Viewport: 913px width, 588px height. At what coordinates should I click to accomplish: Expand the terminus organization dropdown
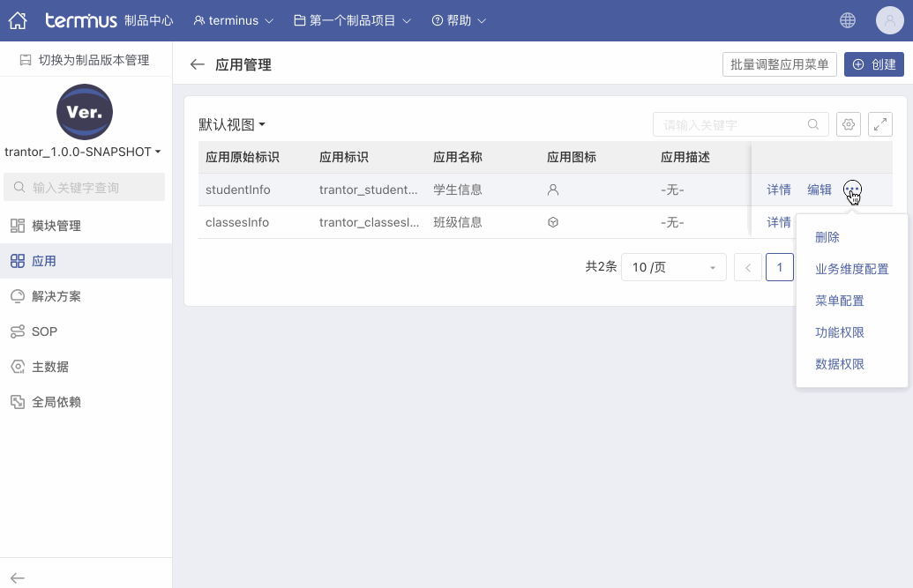[x=234, y=20]
